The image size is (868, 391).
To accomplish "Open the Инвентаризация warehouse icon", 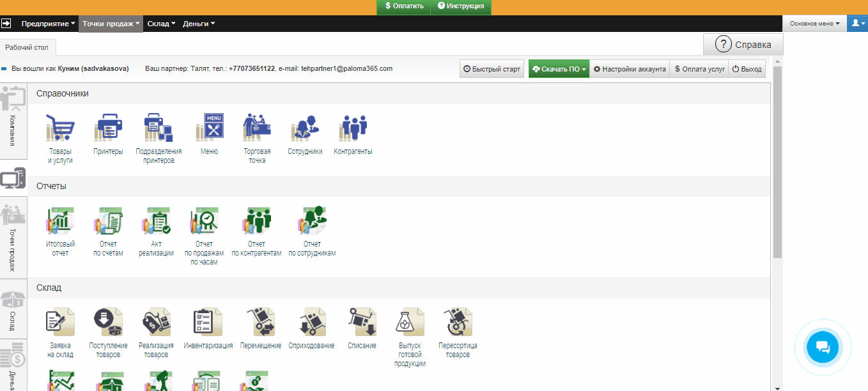I will pyautogui.click(x=208, y=322).
